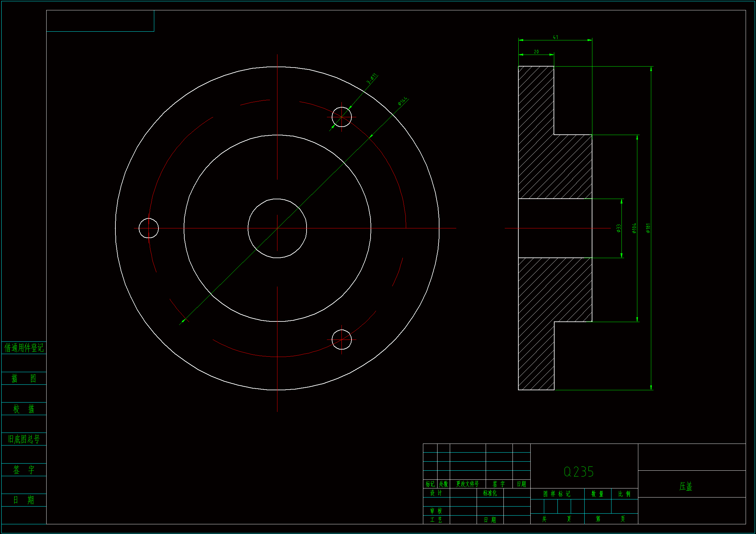756x534 pixels.
Task: Click the φ144 bolt circle dimension text
Action: [x=402, y=101]
